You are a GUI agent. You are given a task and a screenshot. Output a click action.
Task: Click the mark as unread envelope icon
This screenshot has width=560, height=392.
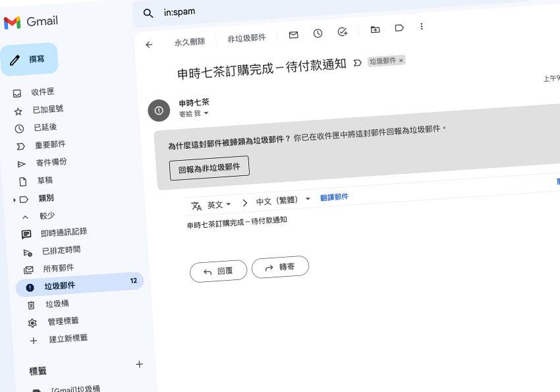[x=294, y=35]
